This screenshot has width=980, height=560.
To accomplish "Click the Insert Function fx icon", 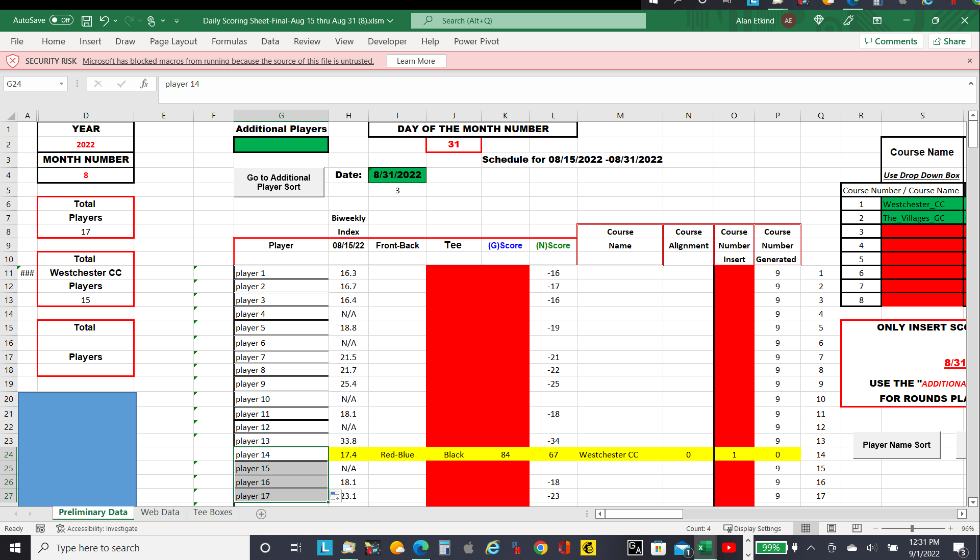I will click(144, 84).
